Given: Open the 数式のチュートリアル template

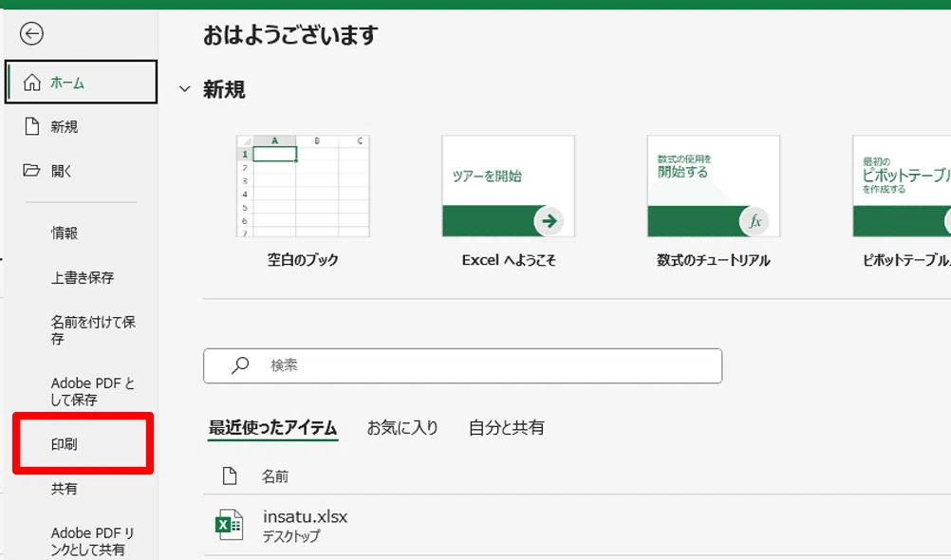Looking at the screenshot, I should point(714,186).
